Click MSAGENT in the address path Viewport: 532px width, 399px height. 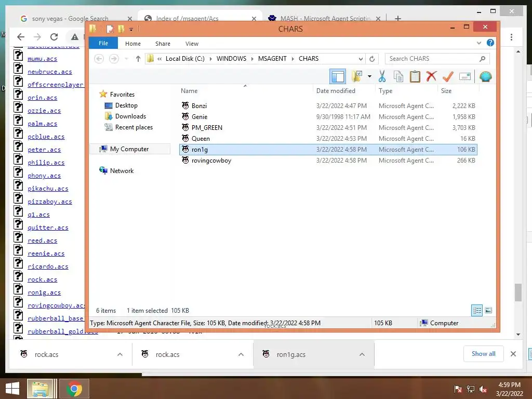[272, 59]
